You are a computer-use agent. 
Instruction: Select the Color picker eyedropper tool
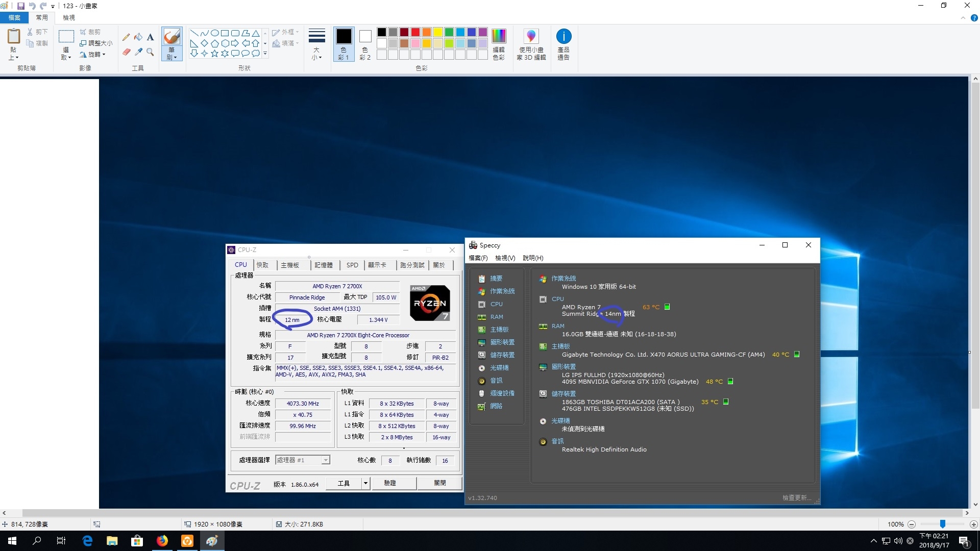pyautogui.click(x=138, y=52)
